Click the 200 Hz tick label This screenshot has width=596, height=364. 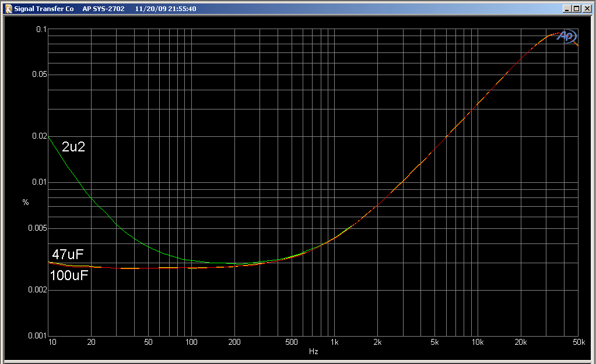coord(234,342)
